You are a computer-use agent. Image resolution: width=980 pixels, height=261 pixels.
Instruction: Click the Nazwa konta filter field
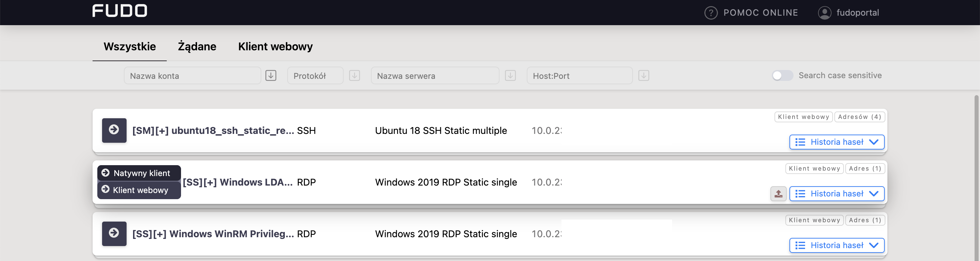(x=192, y=75)
